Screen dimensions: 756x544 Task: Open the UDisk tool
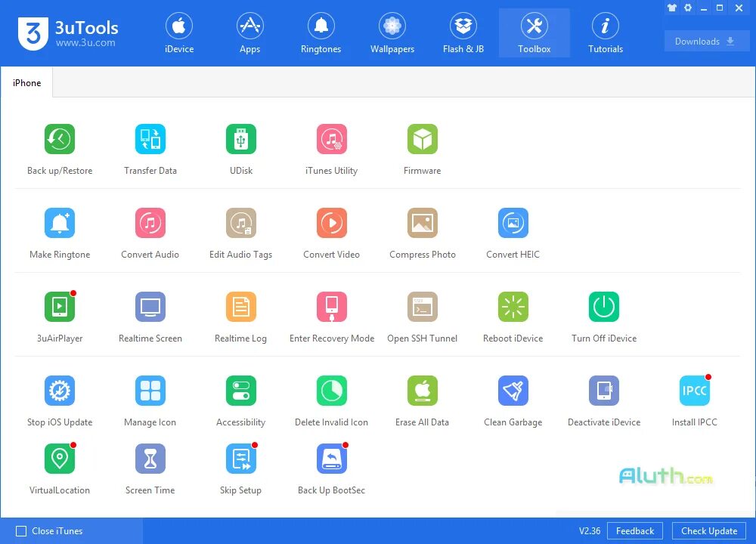click(241, 139)
